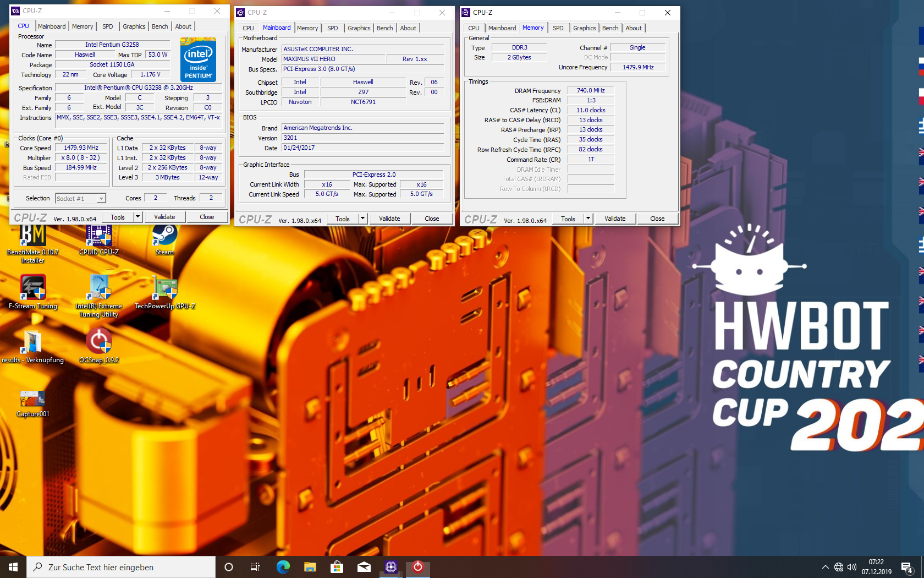
Task: Open Bench tab in CPU window
Action: click(160, 26)
